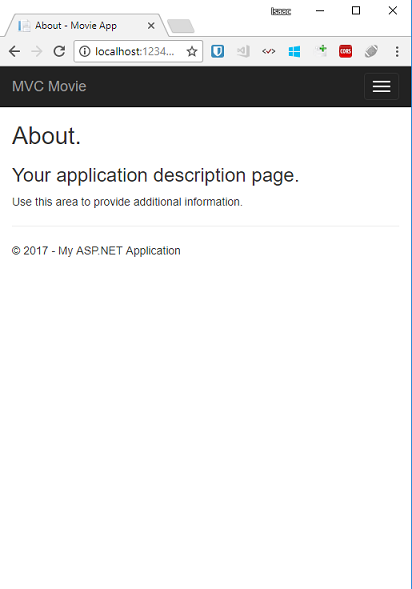The image size is (412, 589).
Task: Open the Visual Studio extension icon
Action: (x=243, y=51)
